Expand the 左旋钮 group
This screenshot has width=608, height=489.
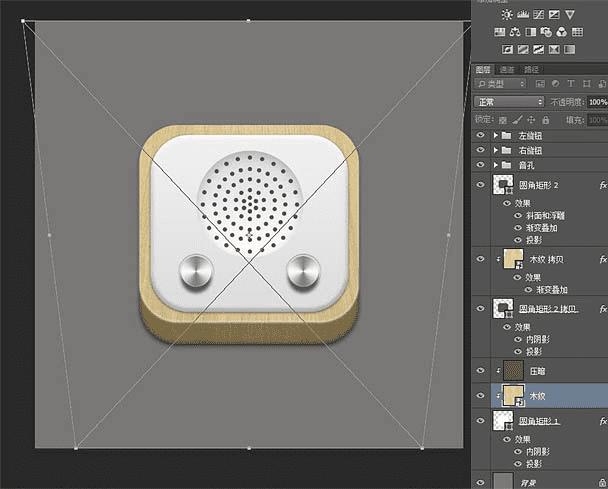496,135
